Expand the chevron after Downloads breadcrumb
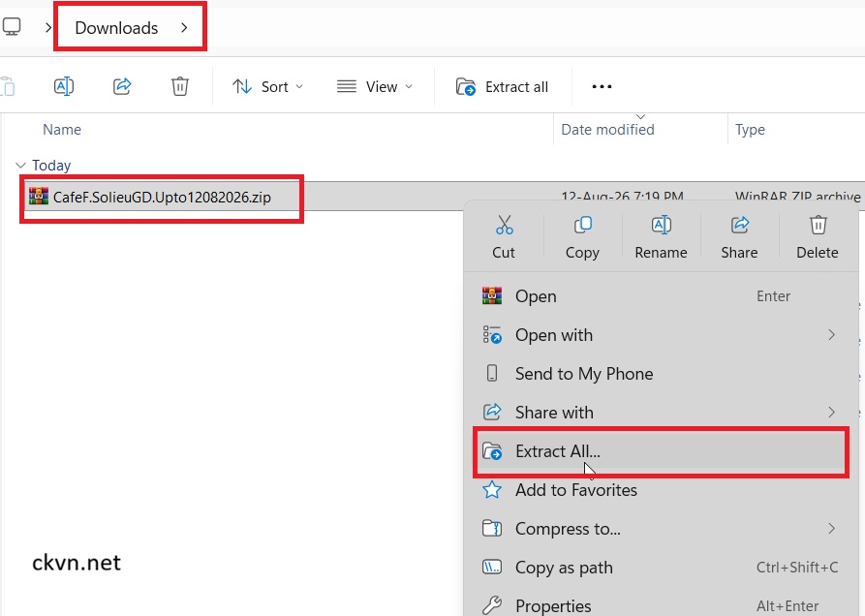The height and width of the screenshot is (616, 865). [184, 27]
